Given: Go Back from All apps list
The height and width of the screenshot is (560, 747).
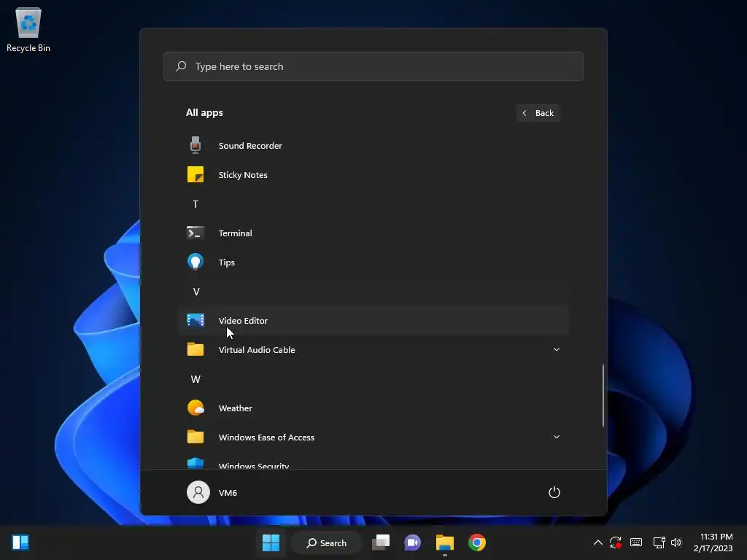Looking at the screenshot, I should tap(538, 113).
